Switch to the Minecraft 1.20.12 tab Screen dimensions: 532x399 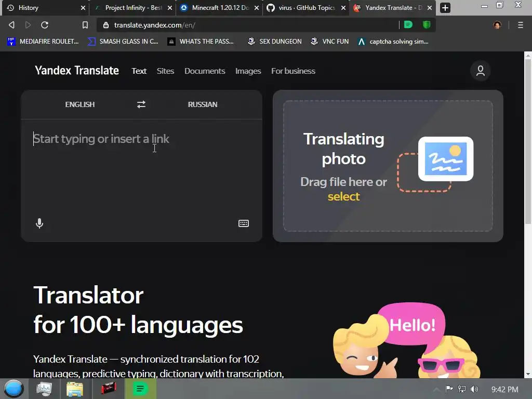220,8
